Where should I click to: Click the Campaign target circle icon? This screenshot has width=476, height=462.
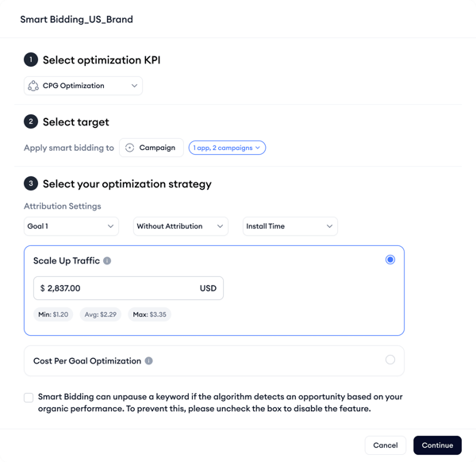129,148
